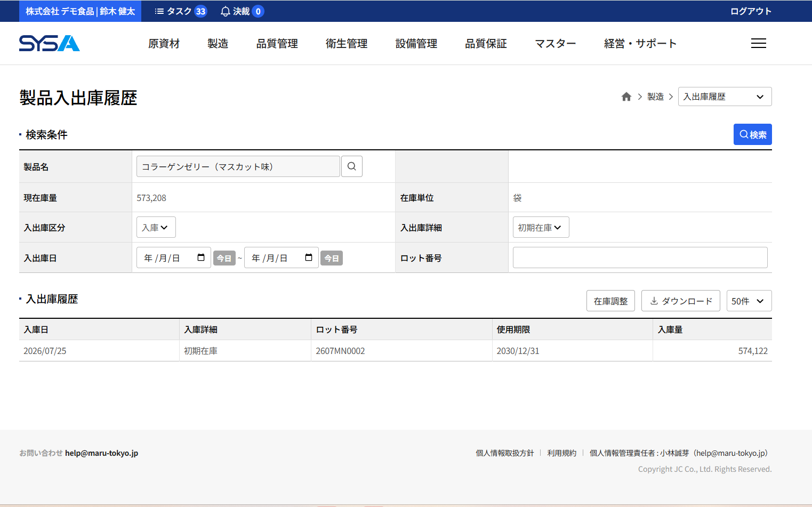The image size is (812, 507).
Task: Click the magnifier icon beside product name
Action: (351, 166)
